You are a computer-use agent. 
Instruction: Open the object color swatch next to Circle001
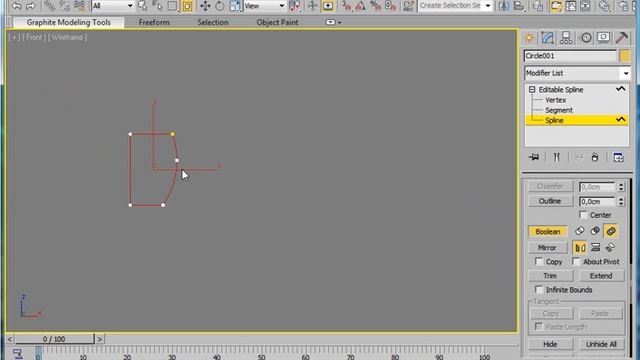[x=624, y=56]
